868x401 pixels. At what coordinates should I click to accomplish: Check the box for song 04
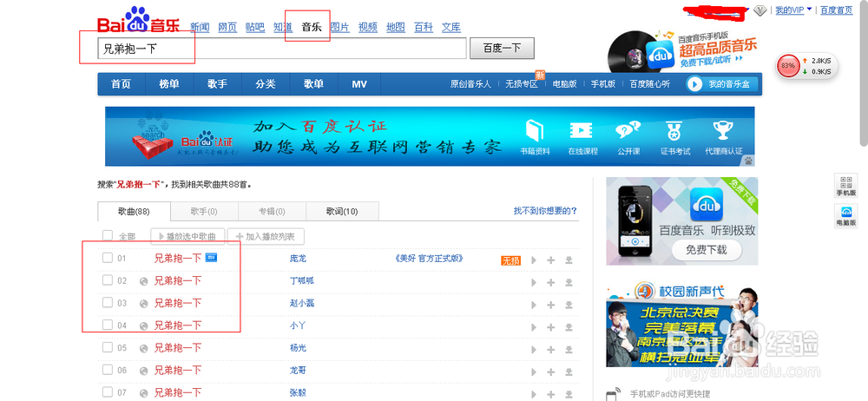[108, 325]
